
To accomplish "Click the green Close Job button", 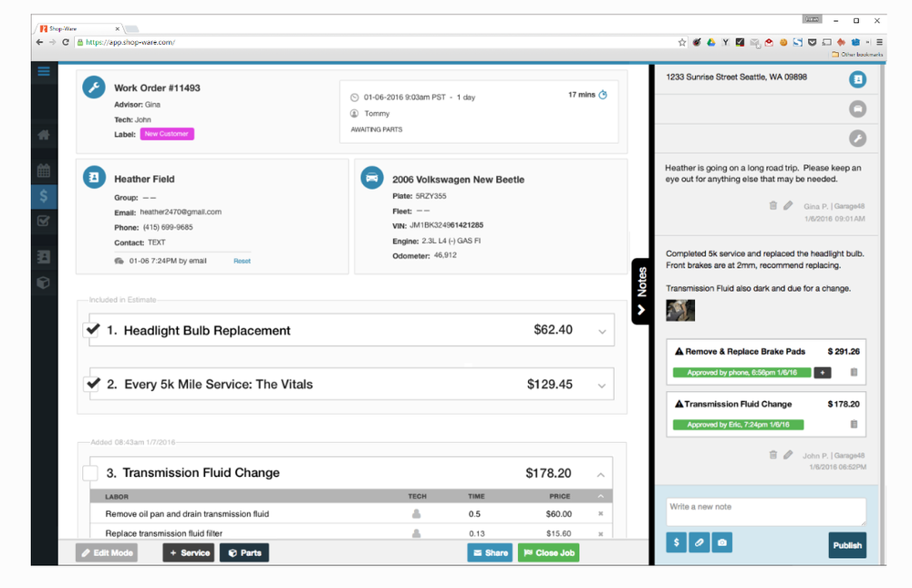I will 548,552.
